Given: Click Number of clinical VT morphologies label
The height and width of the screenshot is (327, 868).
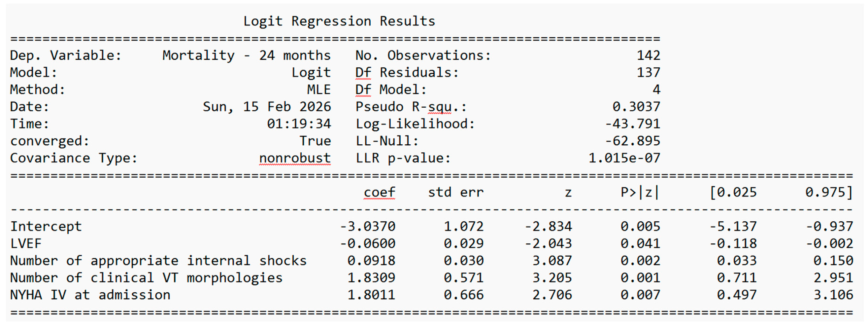Looking at the screenshot, I should coord(146,278).
